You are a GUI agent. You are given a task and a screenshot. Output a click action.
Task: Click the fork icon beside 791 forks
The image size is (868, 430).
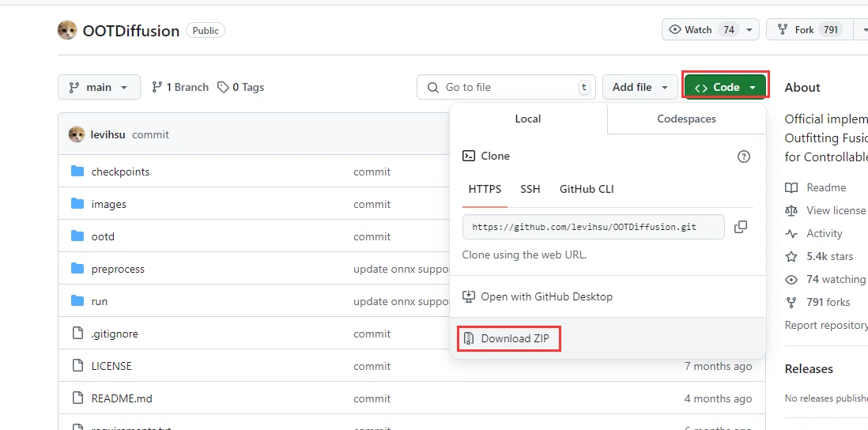791,302
